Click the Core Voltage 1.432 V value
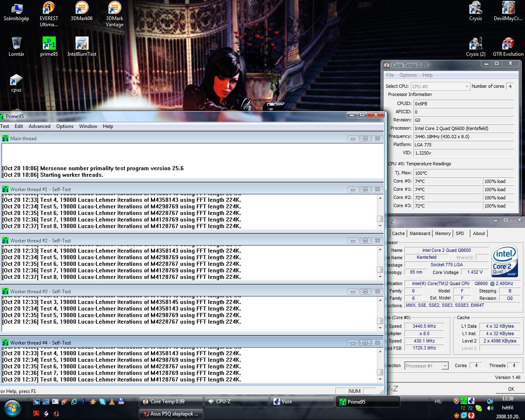 [475, 272]
